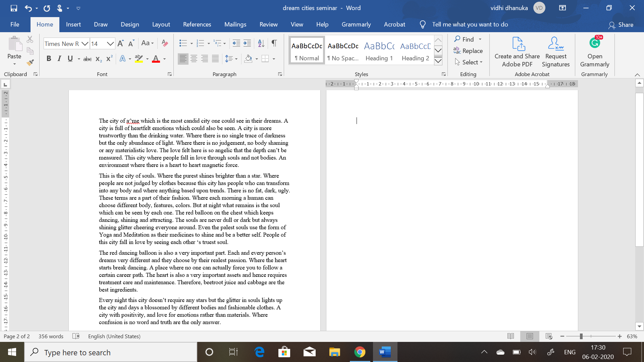Apply strikethrough formatting button
Image resolution: width=644 pixels, height=362 pixels.
(87, 59)
